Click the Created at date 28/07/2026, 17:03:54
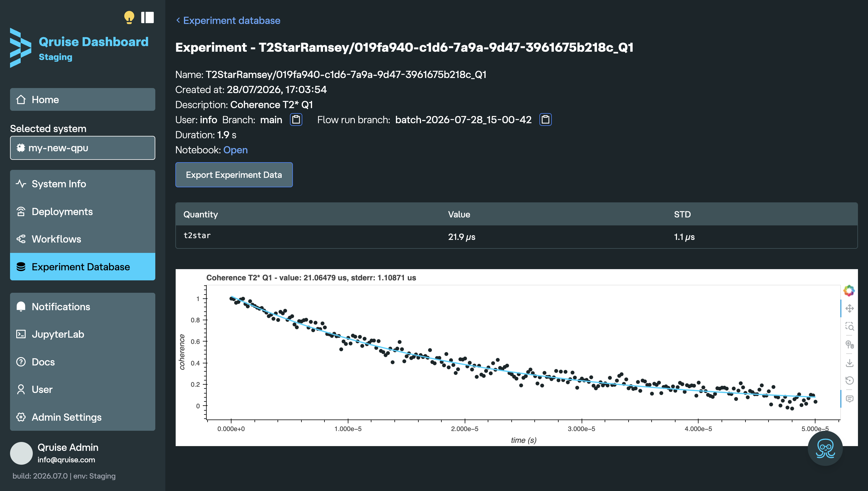 coord(277,90)
